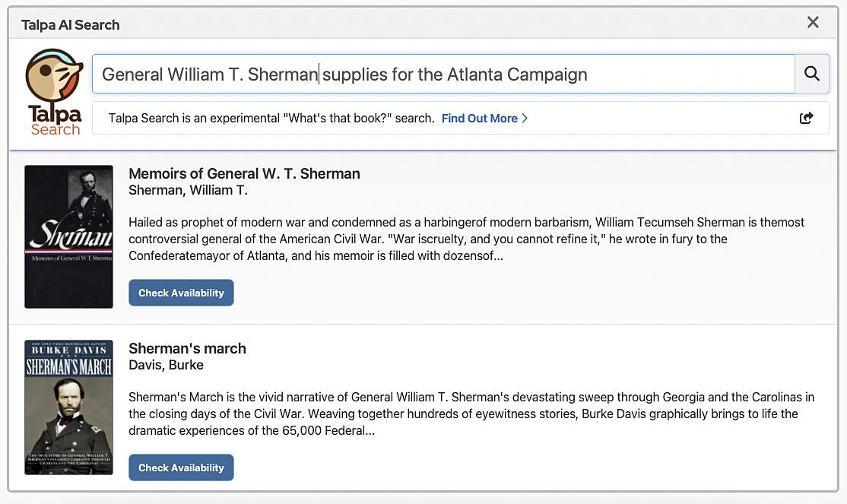Click the Talpa AI Search dialog title
847x504 pixels.
click(x=70, y=24)
